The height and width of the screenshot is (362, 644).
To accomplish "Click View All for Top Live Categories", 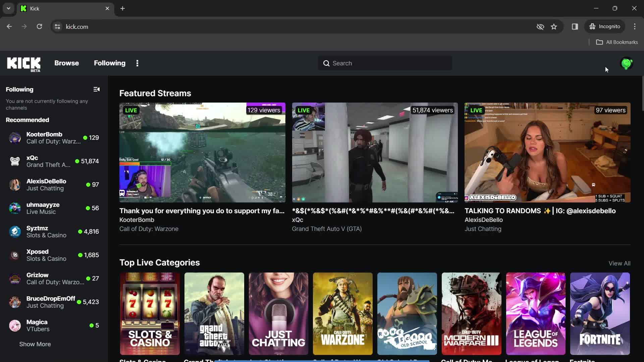I will click(x=620, y=263).
